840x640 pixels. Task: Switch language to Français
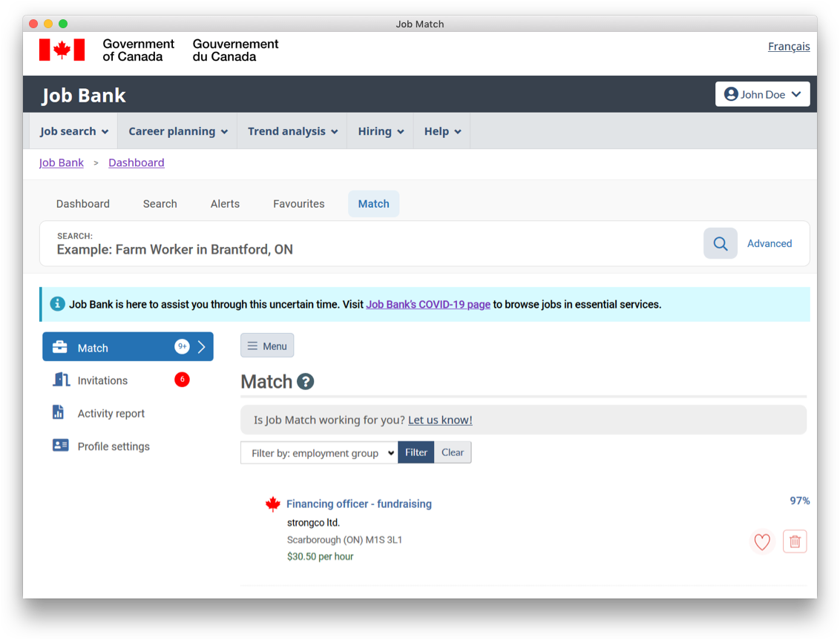[789, 47]
